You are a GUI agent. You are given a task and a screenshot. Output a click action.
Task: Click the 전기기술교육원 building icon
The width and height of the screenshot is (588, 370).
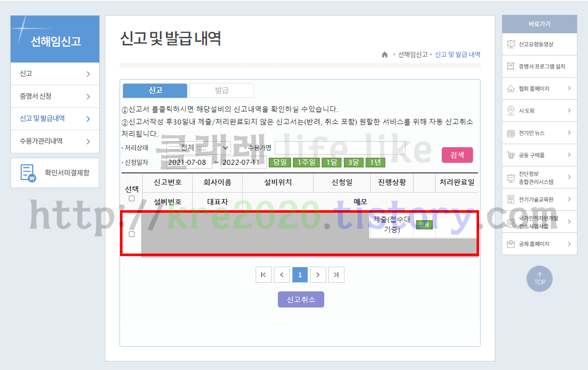pyautogui.click(x=511, y=200)
